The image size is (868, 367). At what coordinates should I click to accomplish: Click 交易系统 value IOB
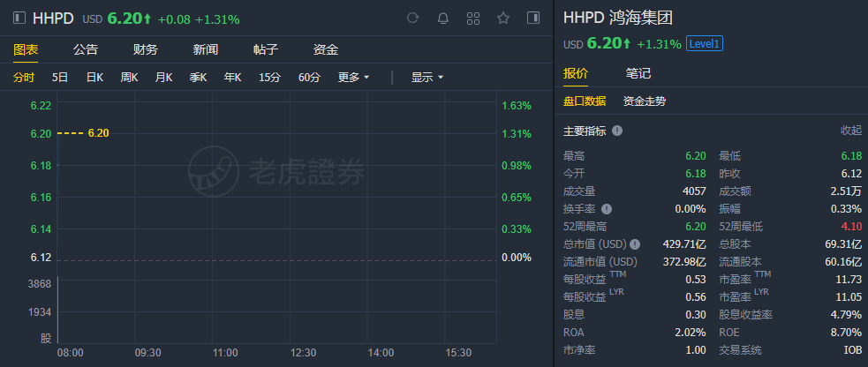(x=854, y=350)
